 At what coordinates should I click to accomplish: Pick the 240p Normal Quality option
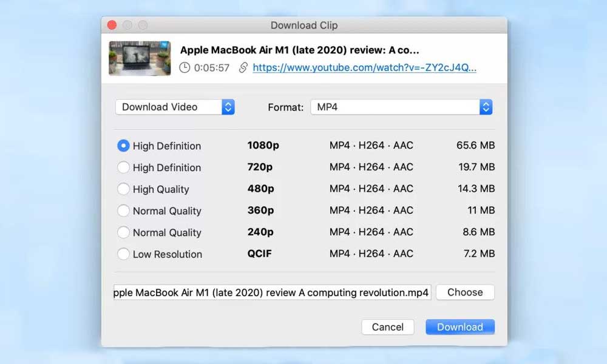point(123,232)
